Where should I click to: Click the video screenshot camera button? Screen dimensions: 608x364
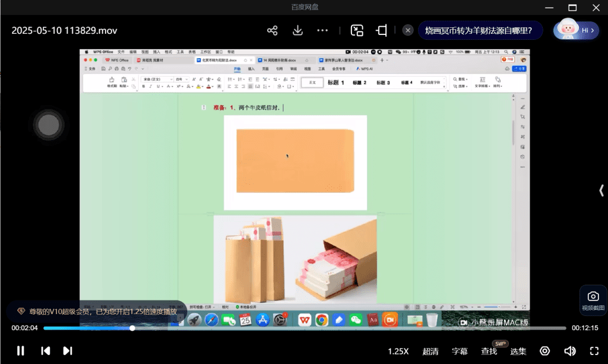coord(593,299)
